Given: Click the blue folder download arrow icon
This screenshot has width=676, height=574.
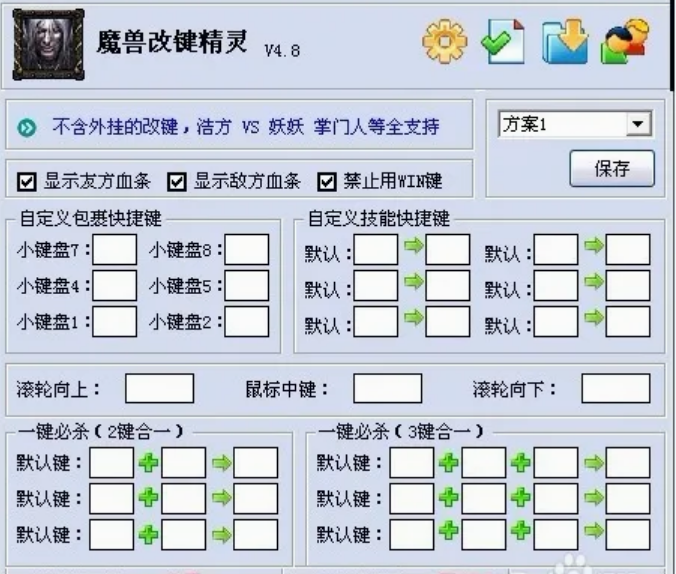Looking at the screenshot, I should [565, 41].
